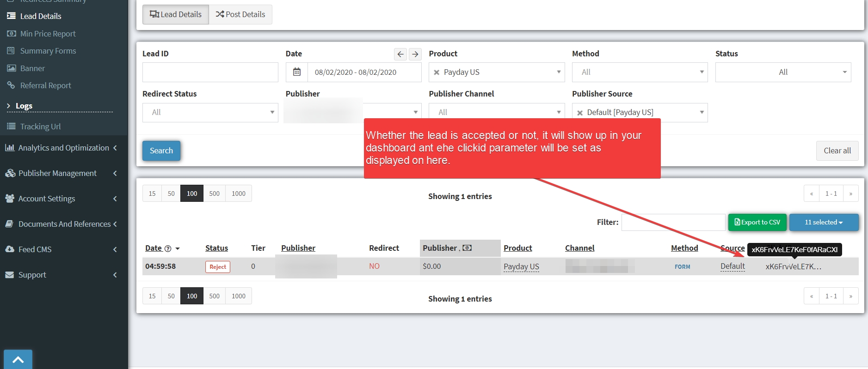Click the help icon next to Date column
The width and height of the screenshot is (868, 369).
tap(168, 248)
